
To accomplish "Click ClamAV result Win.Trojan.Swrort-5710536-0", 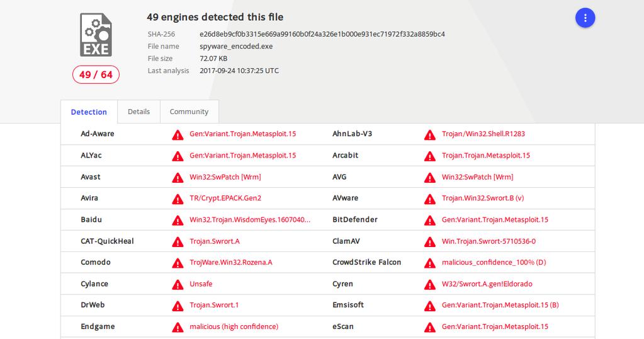I will tap(489, 241).
